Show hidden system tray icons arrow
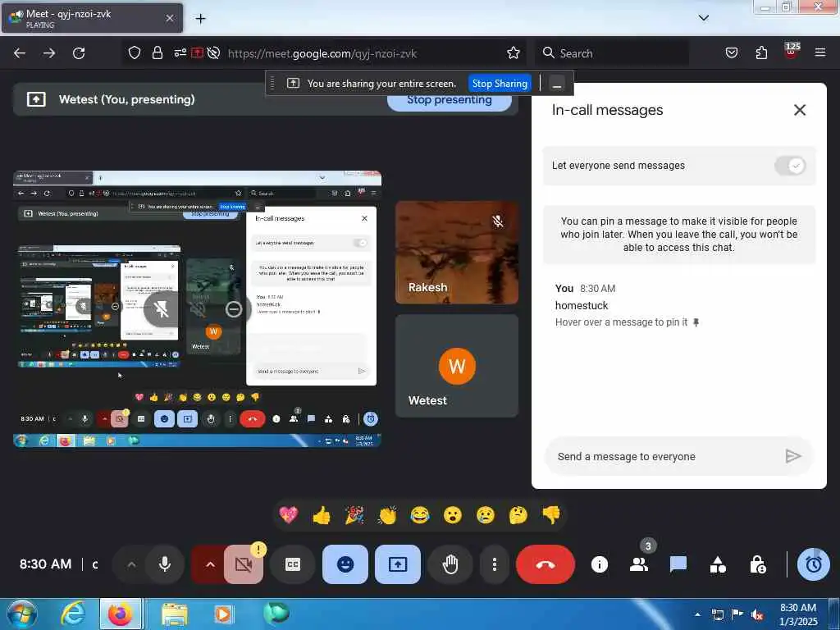This screenshot has height=630, width=840. point(697,614)
